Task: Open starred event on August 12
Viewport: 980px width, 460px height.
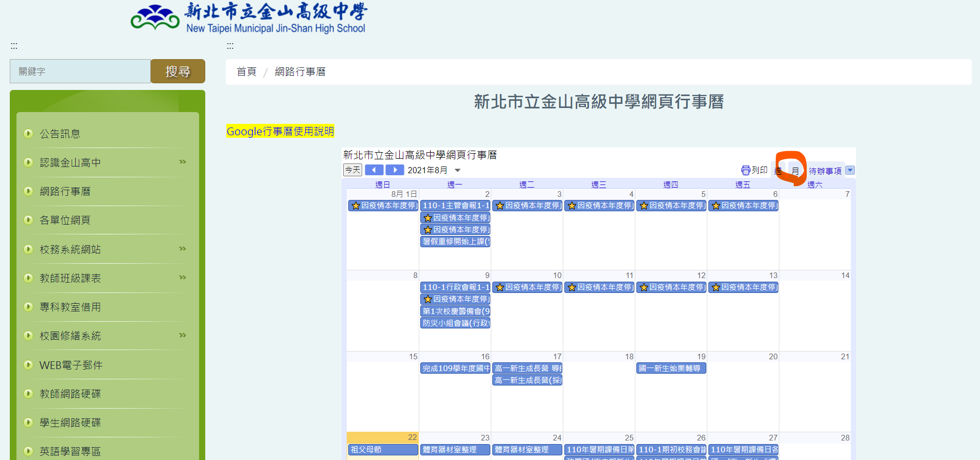Action: click(x=671, y=287)
